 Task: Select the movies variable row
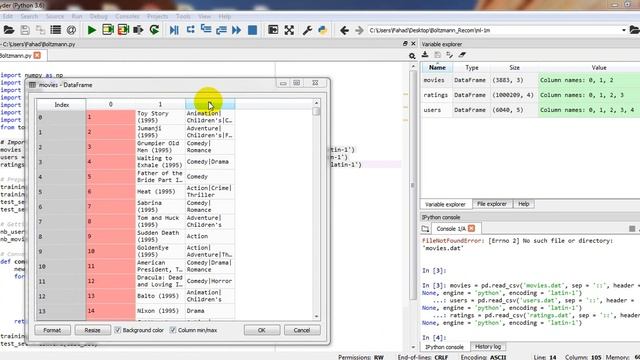[x=530, y=80]
